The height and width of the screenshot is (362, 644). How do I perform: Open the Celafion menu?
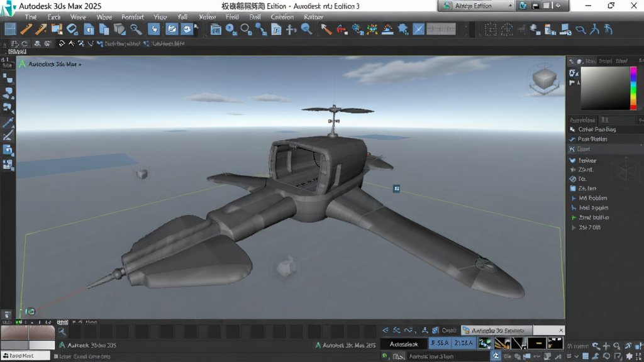(282, 17)
